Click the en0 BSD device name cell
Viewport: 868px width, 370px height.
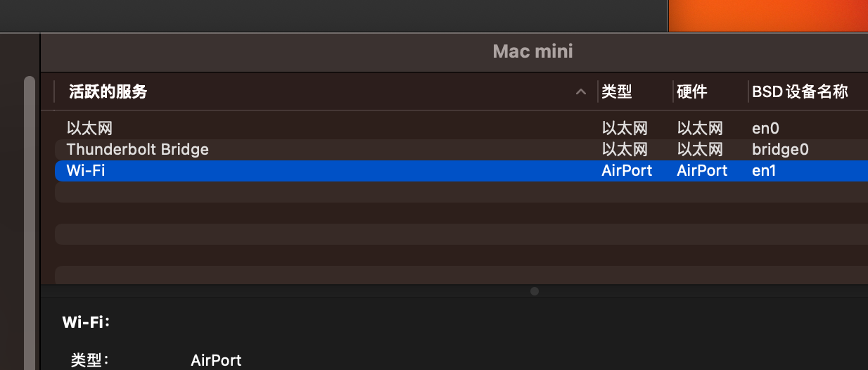[765, 128]
